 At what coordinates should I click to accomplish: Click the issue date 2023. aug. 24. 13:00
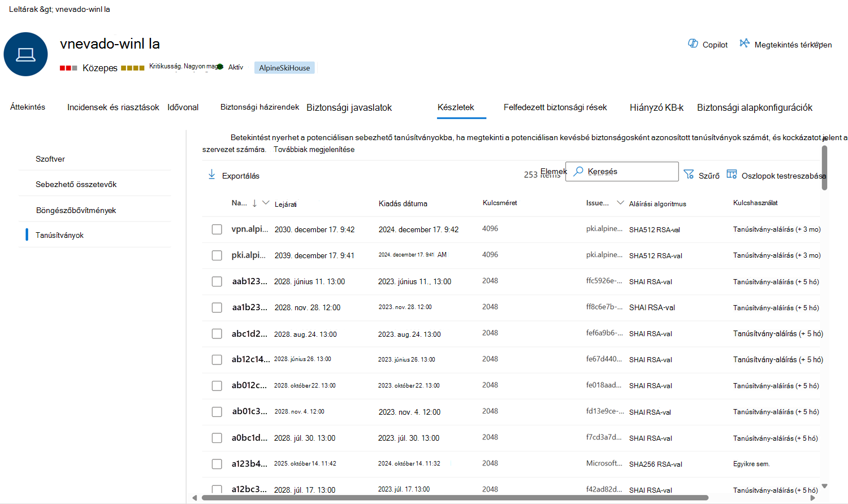tap(409, 334)
